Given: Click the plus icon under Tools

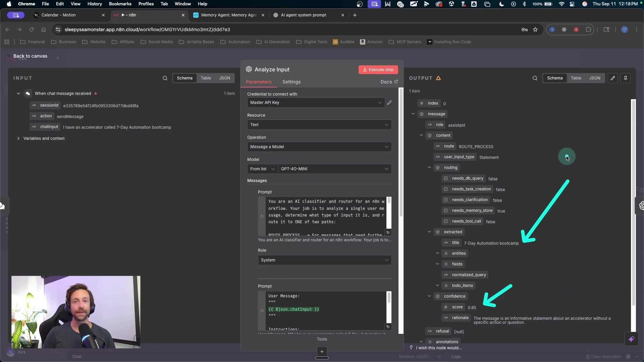Looking at the screenshot, I should 322,352.
